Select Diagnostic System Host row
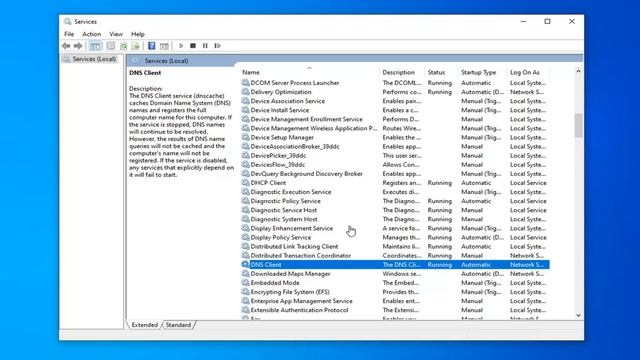Viewport: 640px width, 360px height. click(x=395, y=219)
